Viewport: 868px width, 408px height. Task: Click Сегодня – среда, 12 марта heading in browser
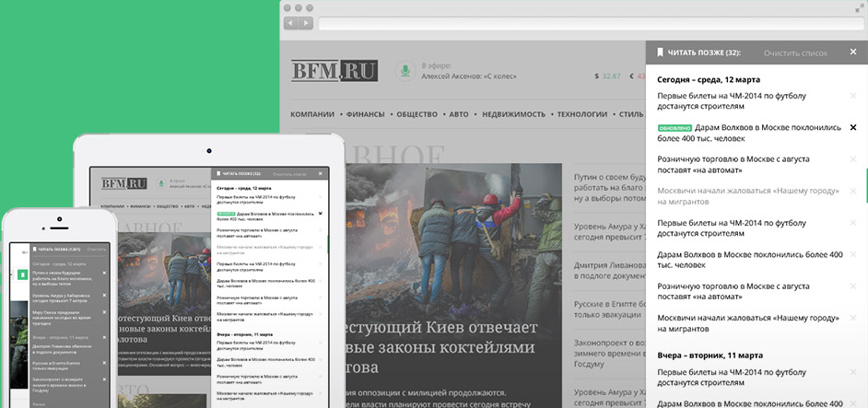click(708, 80)
